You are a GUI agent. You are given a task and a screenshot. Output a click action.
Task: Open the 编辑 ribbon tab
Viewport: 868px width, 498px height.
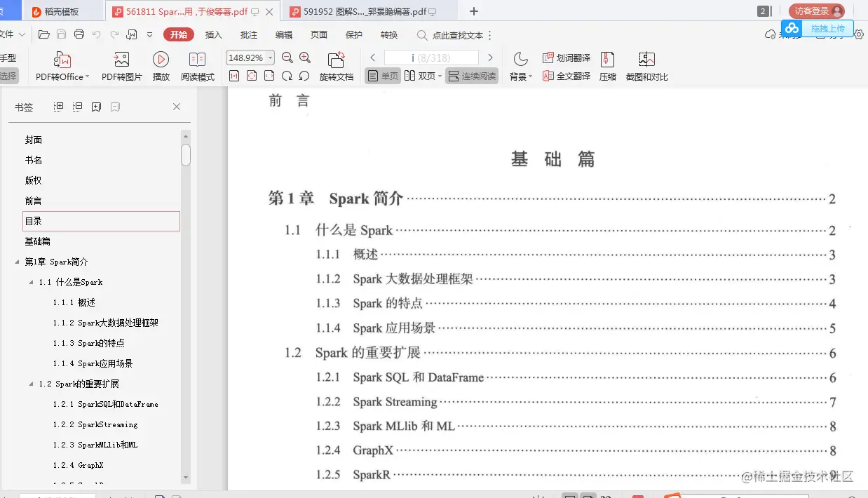click(284, 34)
